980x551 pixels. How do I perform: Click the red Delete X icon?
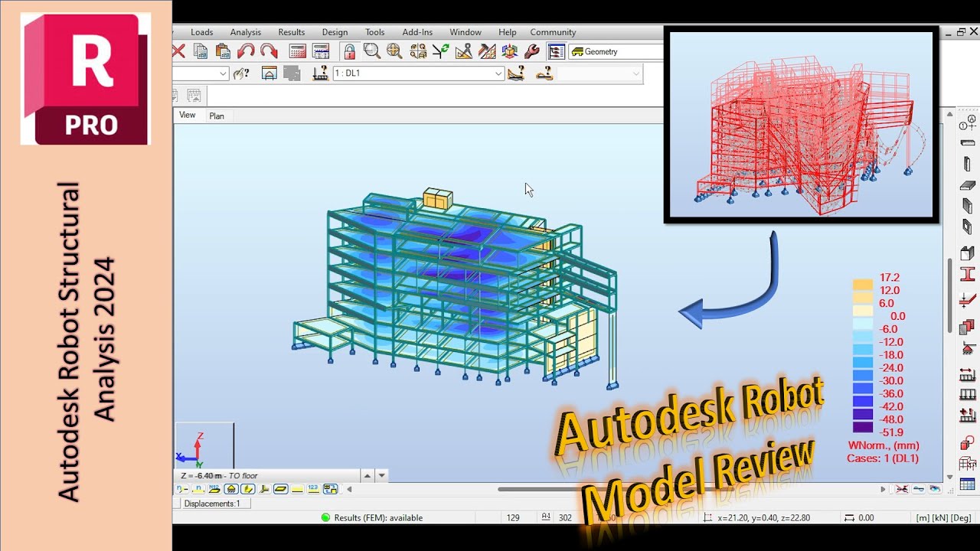point(178,51)
